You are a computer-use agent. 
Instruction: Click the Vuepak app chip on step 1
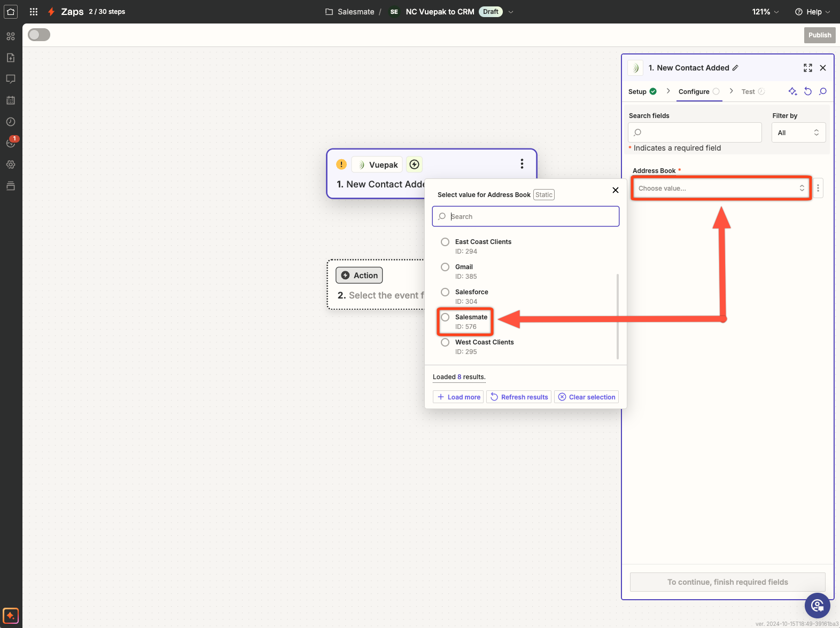click(x=377, y=165)
